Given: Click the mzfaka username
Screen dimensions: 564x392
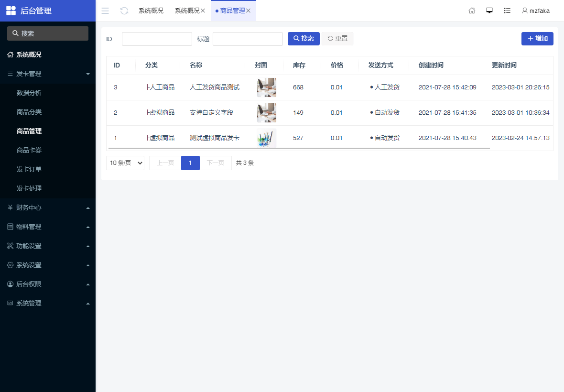Looking at the screenshot, I should click(x=540, y=11).
